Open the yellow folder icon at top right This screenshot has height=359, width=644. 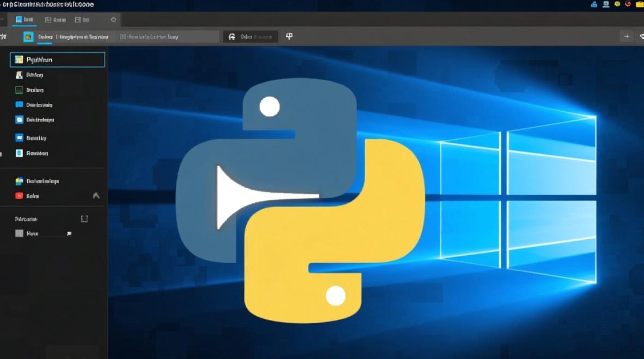640,4
